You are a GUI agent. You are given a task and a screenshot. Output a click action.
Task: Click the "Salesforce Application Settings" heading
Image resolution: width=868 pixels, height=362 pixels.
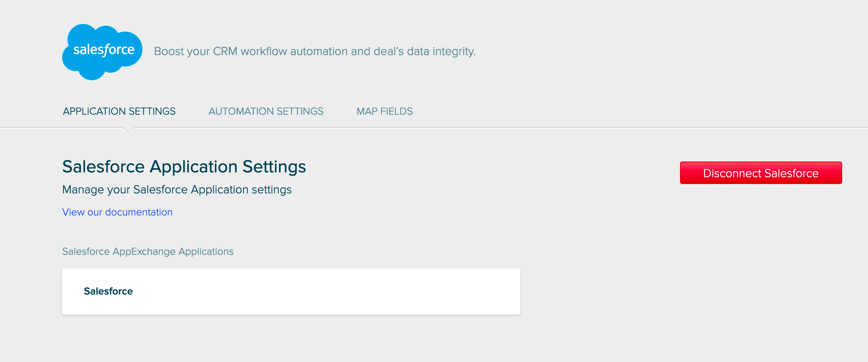184,167
